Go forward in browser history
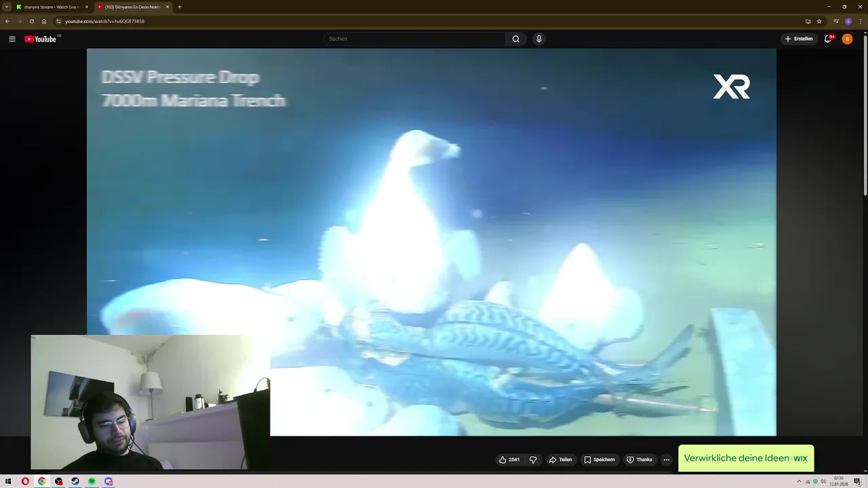This screenshot has width=868, height=488. [x=20, y=21]
